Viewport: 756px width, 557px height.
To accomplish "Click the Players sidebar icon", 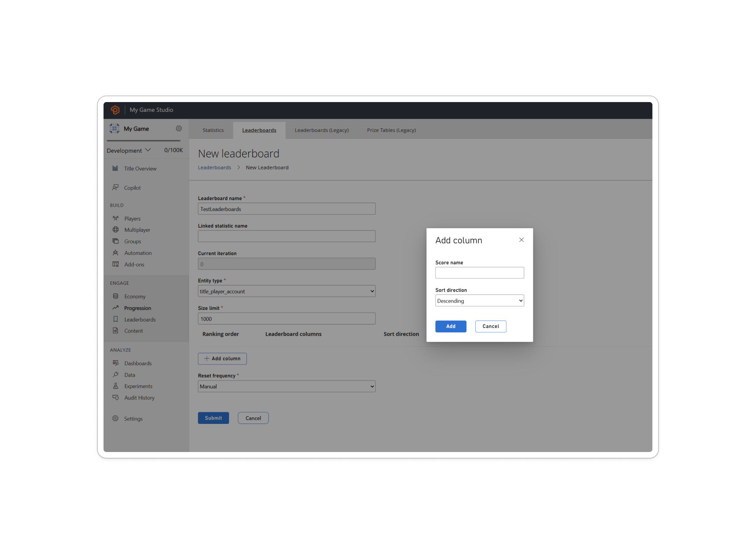I will [115, 218].
